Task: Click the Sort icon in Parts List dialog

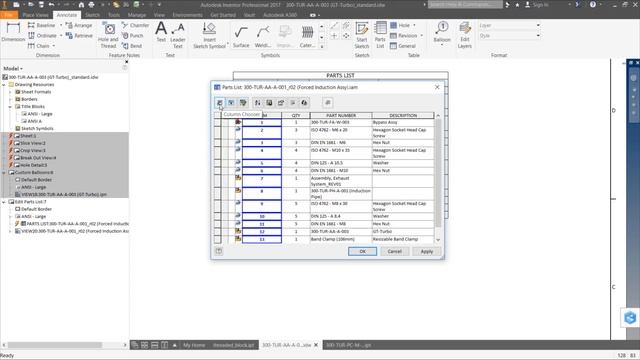Action: point(258,103)
